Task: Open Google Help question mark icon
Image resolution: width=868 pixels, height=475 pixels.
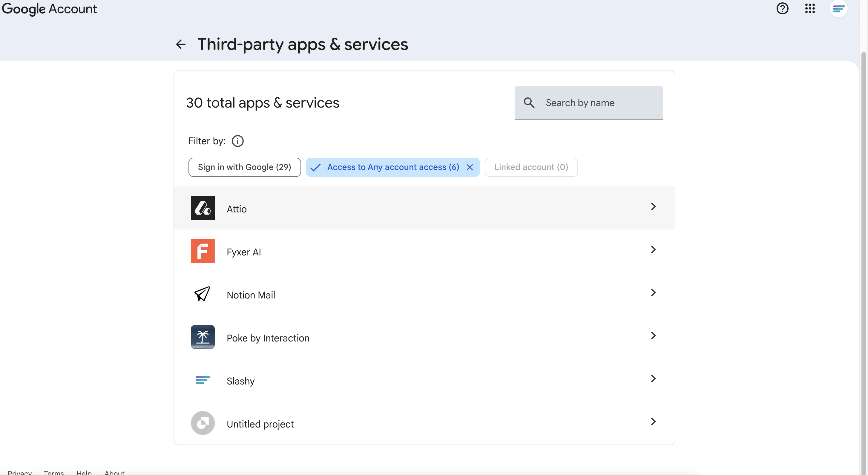Action: click(782, 8)
